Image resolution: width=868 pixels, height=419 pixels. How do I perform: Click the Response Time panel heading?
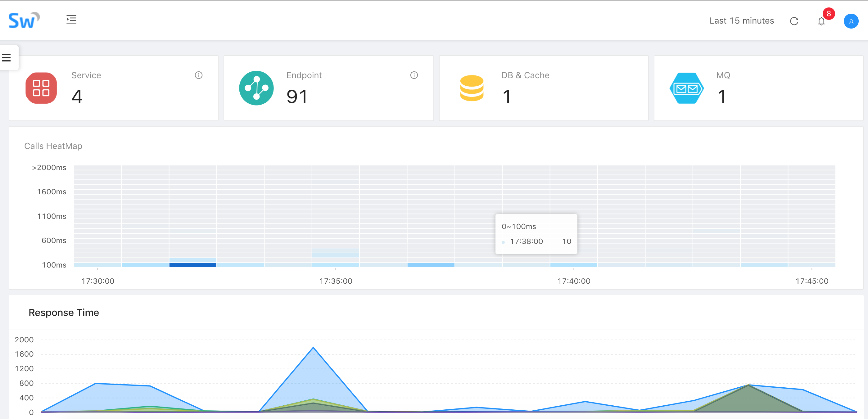coord(64,313)
